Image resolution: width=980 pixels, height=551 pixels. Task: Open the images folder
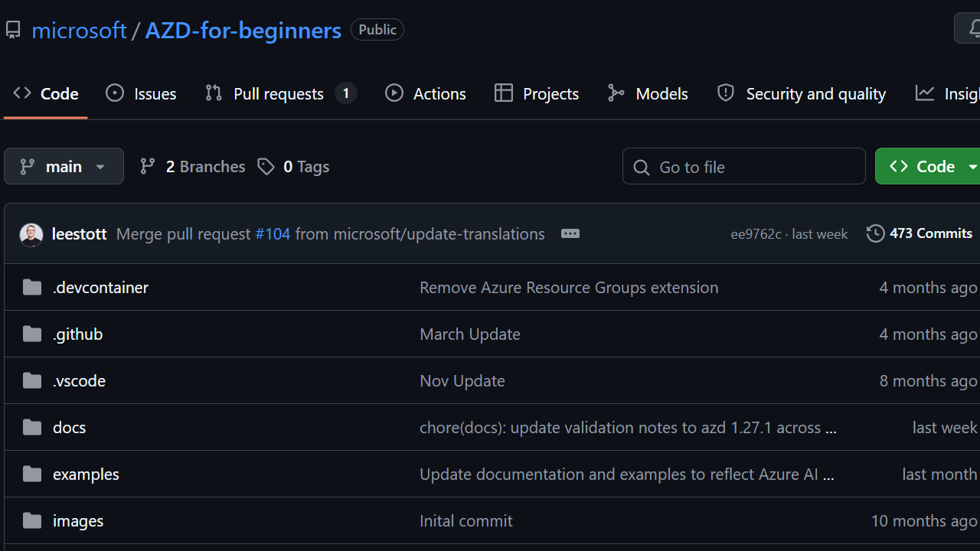tap(78, 520)
